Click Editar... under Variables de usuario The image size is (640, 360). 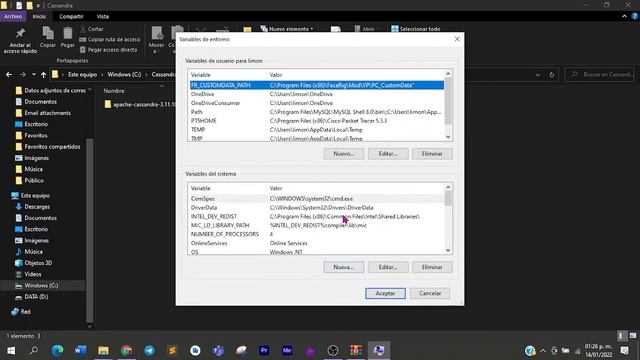388,154
